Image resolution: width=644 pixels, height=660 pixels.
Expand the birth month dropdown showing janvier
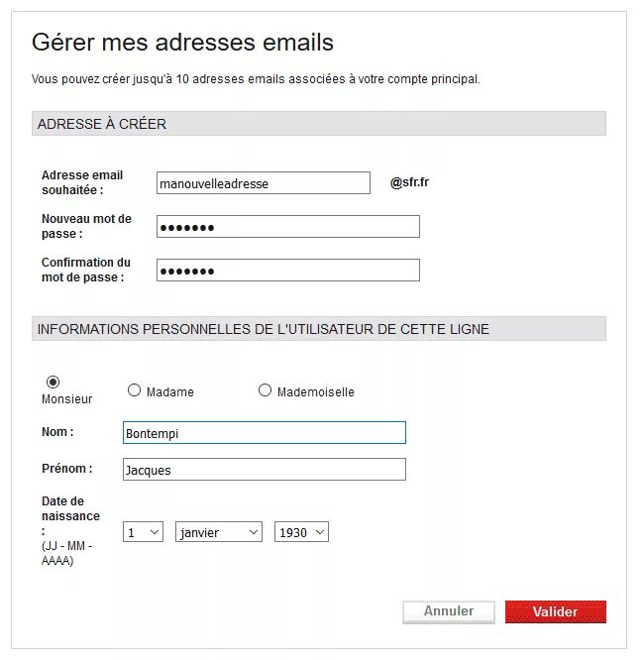coord(219,532)
